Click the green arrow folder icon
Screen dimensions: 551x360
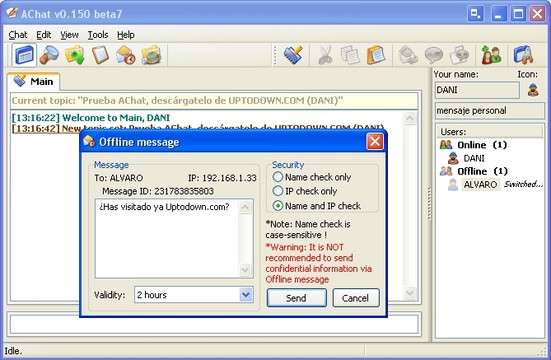tap(74, 55)
